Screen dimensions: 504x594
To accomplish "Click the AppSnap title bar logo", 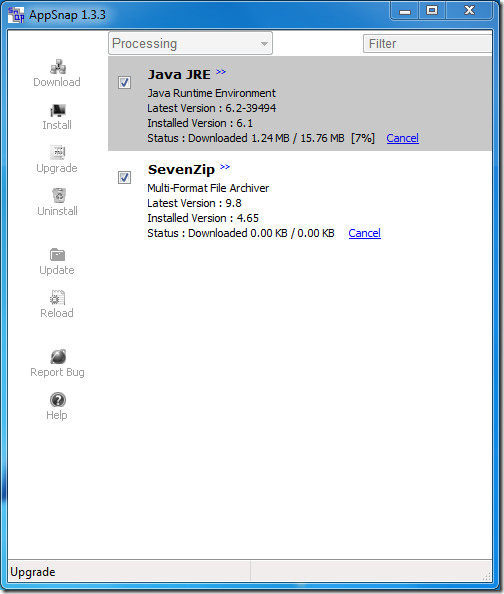I will coord(16,15).
